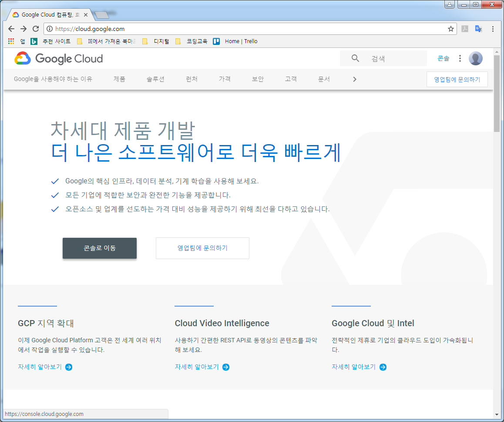Click the scrollbar down arrow
504x422 pixels.
point(497,415)
